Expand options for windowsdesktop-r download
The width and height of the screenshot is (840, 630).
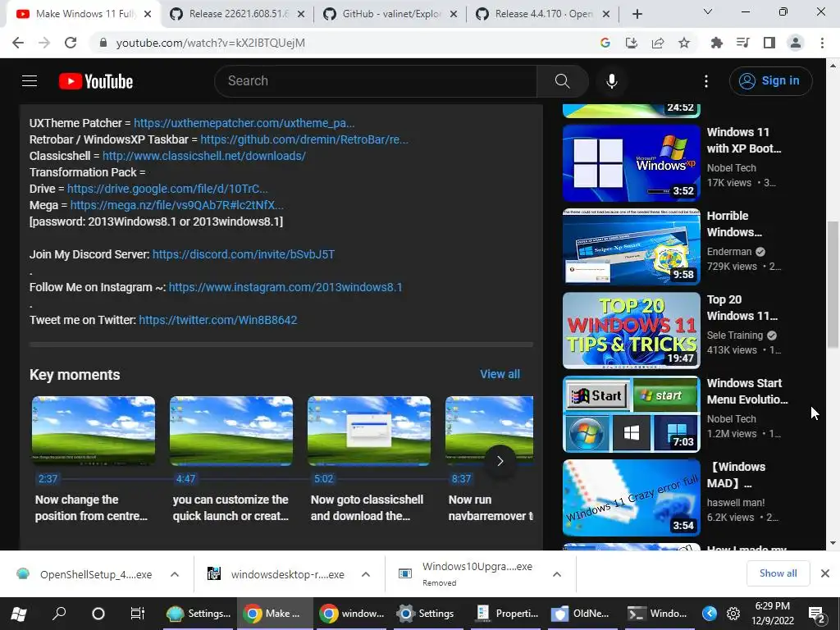pyautogui.click(x=366, y=574)
